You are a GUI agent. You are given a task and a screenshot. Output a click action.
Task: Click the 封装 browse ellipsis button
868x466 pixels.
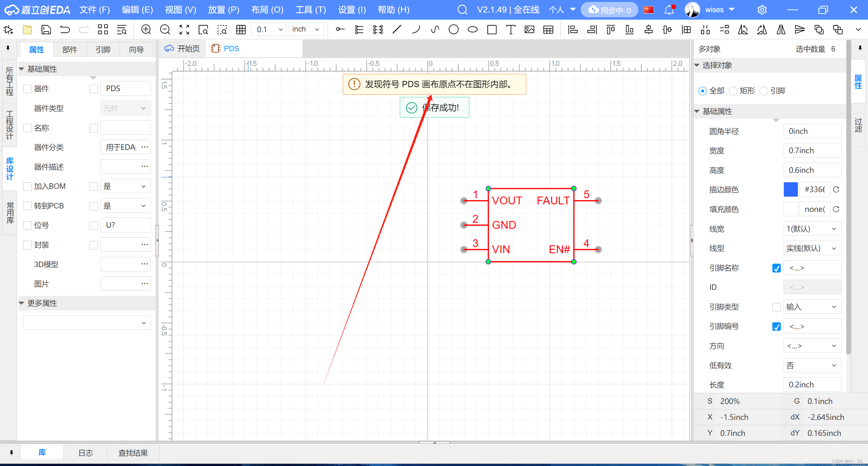click(144, 245)
